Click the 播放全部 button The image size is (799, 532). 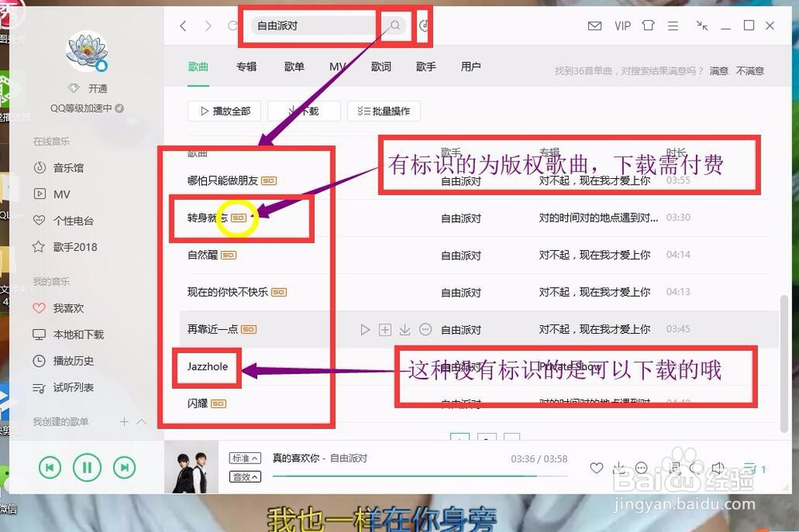[225, 111]
